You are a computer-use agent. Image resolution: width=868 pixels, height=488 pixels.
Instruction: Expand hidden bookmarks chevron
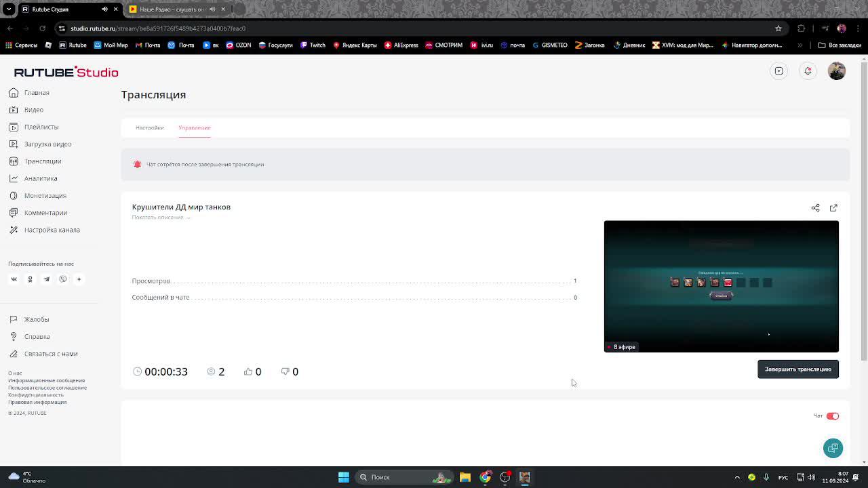[x=800, y=45]
